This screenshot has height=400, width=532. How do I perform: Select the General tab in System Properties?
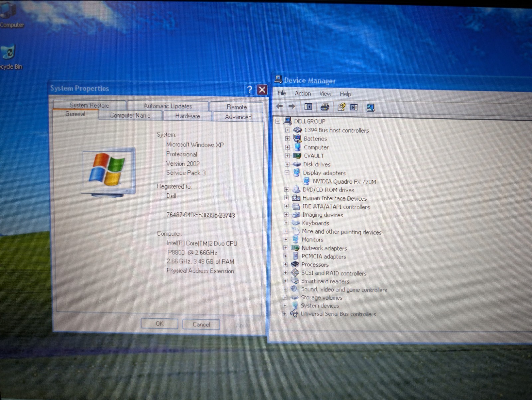75,114
